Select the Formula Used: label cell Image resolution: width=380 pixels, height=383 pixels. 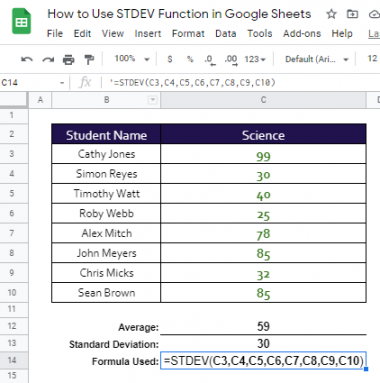[106, 361]
